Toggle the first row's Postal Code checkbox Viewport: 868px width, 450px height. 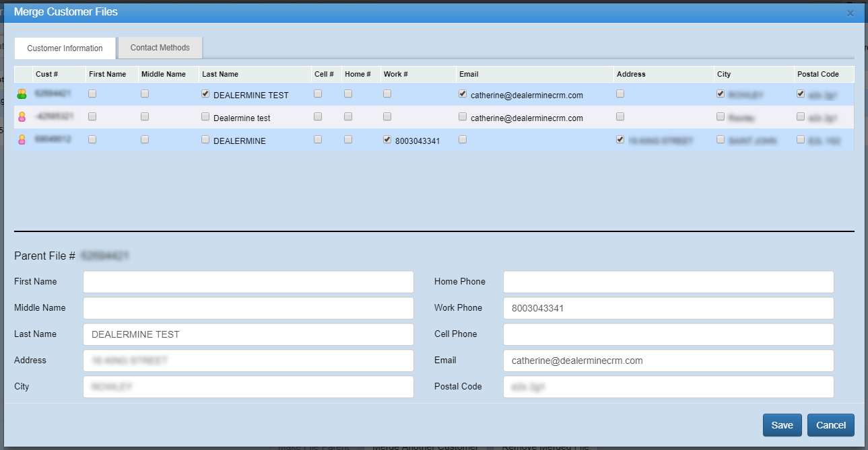[x=801, y=94]
